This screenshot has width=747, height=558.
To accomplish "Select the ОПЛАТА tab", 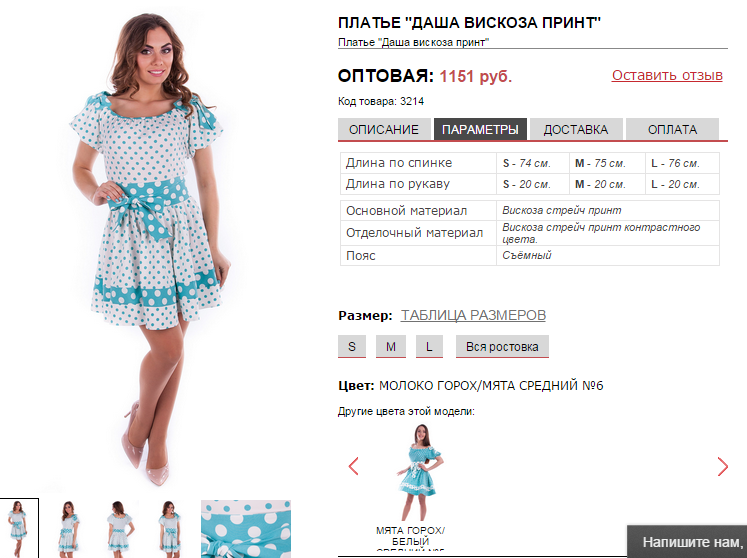I will (x=672, y=129).
